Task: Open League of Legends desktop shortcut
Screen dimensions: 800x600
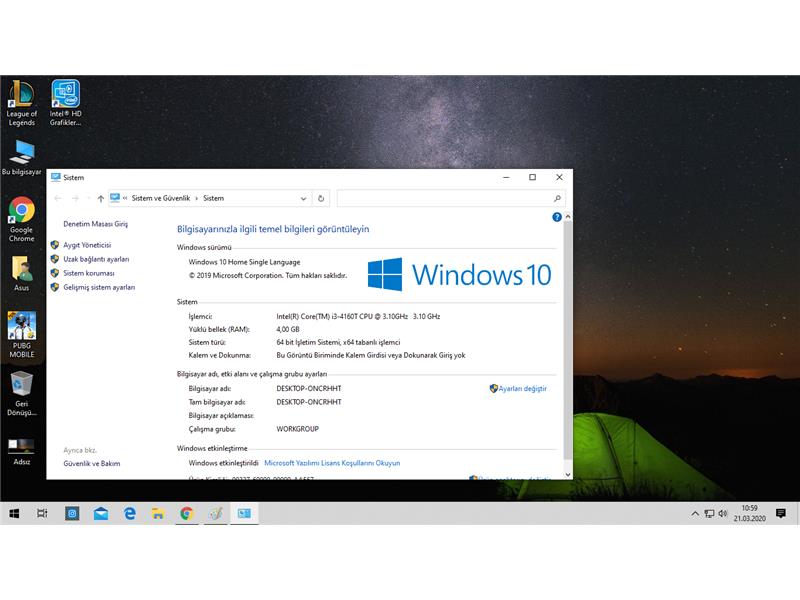Action: [21, 103]
